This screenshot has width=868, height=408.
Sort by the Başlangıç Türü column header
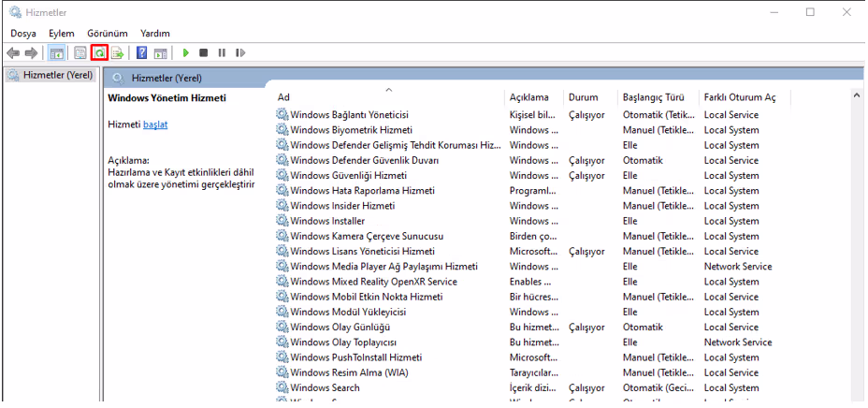[x=658, y=97]
